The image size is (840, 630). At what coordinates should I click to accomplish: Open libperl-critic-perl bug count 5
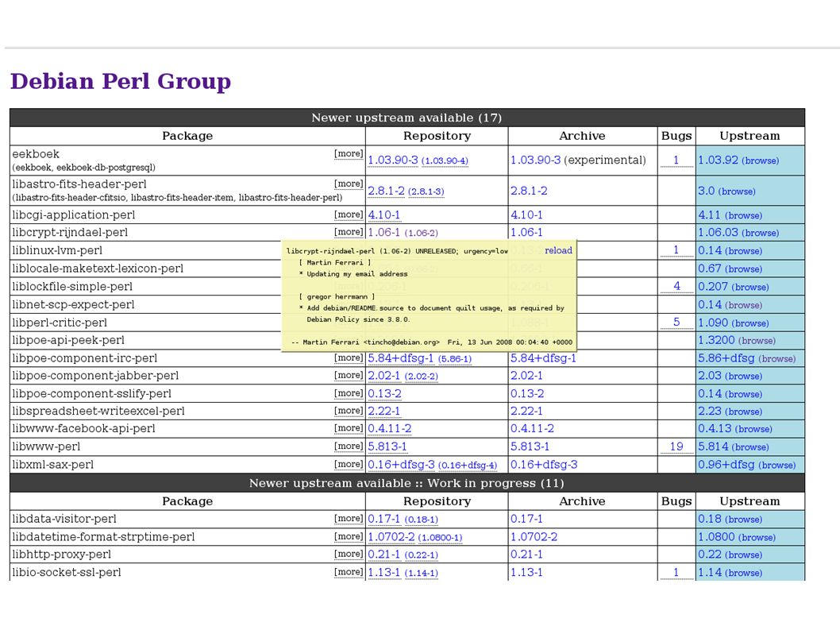click(676, 322)
